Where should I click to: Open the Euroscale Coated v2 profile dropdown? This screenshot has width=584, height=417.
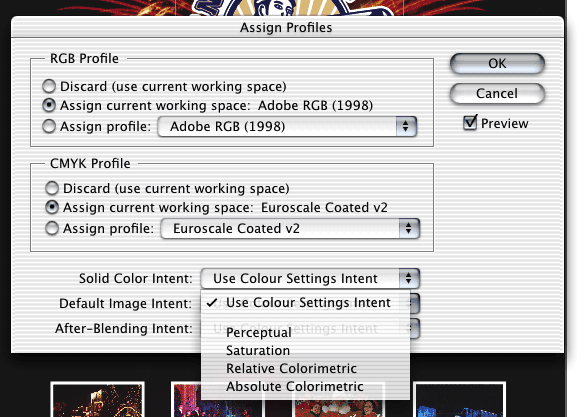(290, 229)
